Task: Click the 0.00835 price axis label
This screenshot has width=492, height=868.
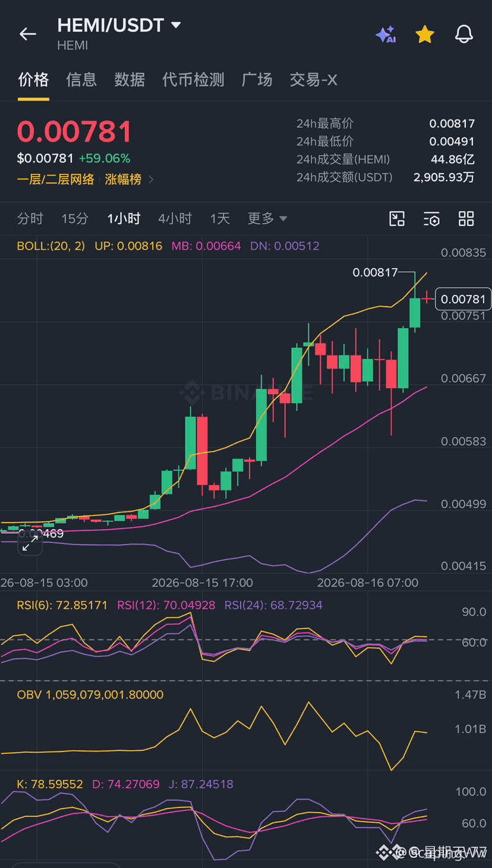Action: point(463,253)
